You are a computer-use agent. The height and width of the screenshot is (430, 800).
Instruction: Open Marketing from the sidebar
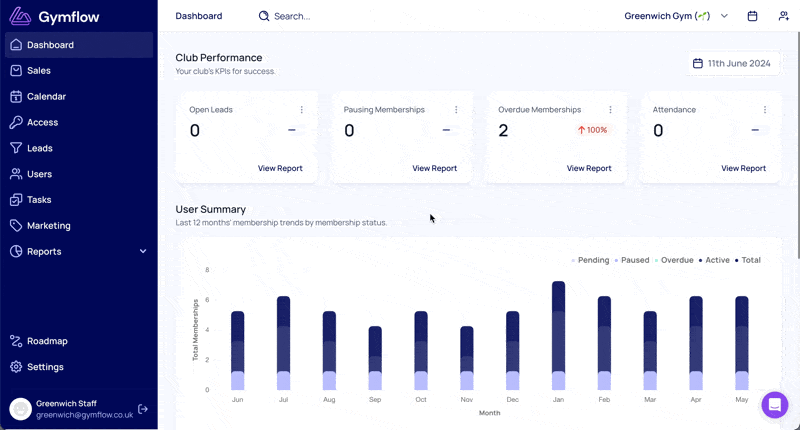click(48, 225)
